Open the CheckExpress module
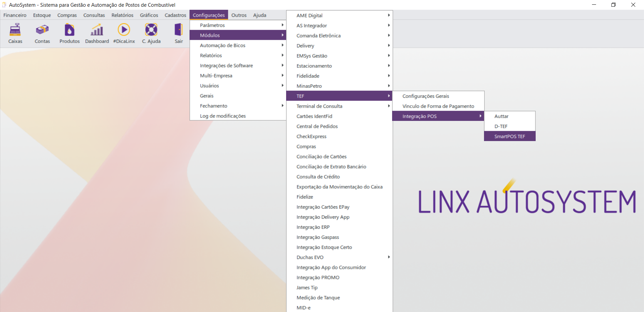The width and height of the screenshot is (644, 312). click(x=339, y=136)
